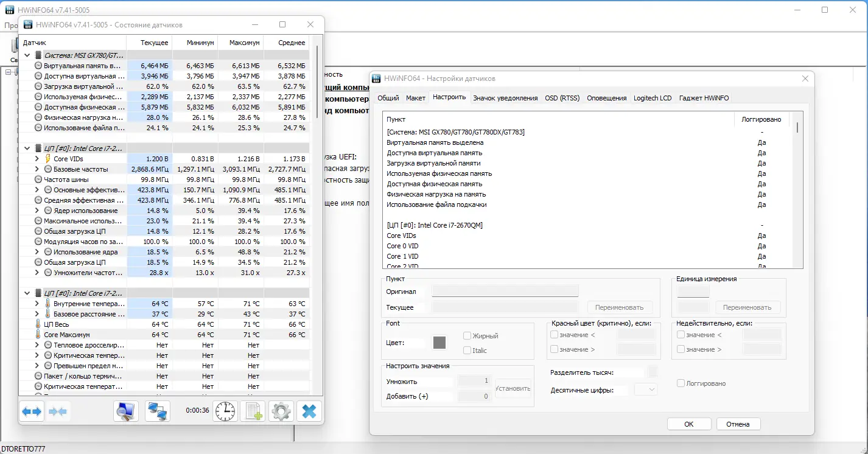The image size is (868, 454).
Task: Select 'Core 0 VID' in the settings list
Action: pos(402,246)
